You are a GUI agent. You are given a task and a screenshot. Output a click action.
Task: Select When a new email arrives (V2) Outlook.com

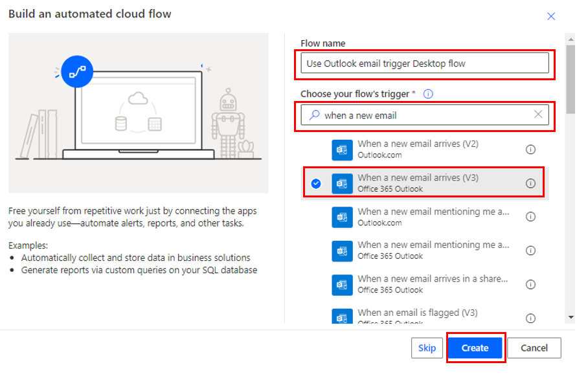click(418, 149)
